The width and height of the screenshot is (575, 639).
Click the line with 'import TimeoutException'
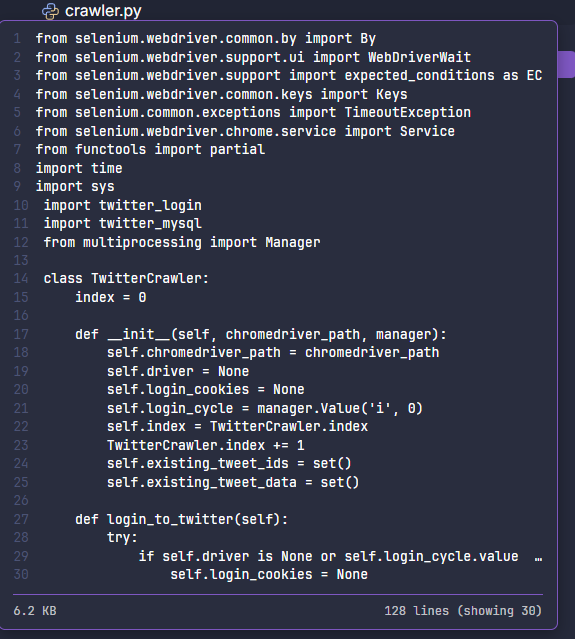253,113
